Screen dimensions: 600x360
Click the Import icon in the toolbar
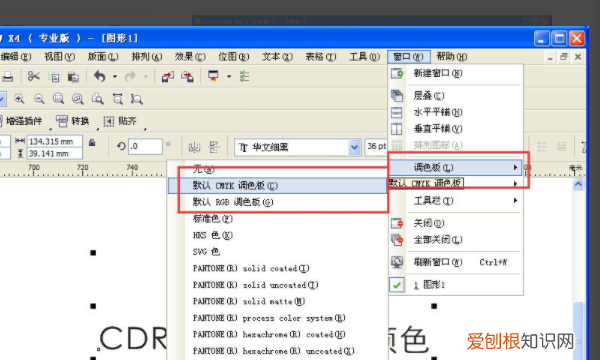click(168, 77)
